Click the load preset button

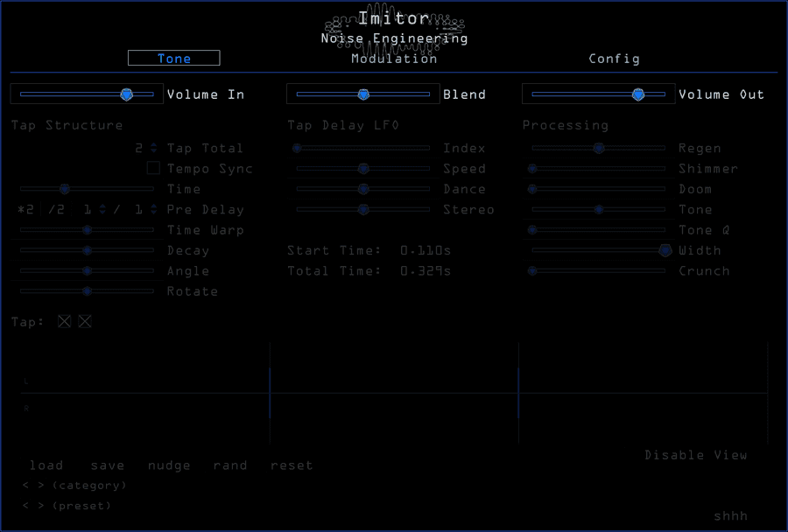(x=46, y=465)
